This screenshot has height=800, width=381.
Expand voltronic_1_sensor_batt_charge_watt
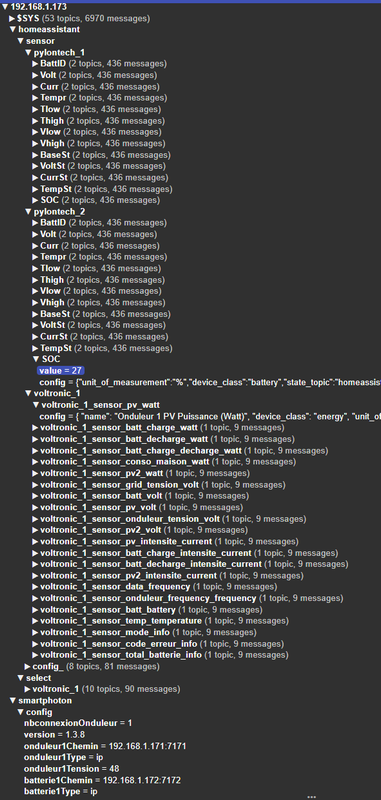click(x=35, y=428)
